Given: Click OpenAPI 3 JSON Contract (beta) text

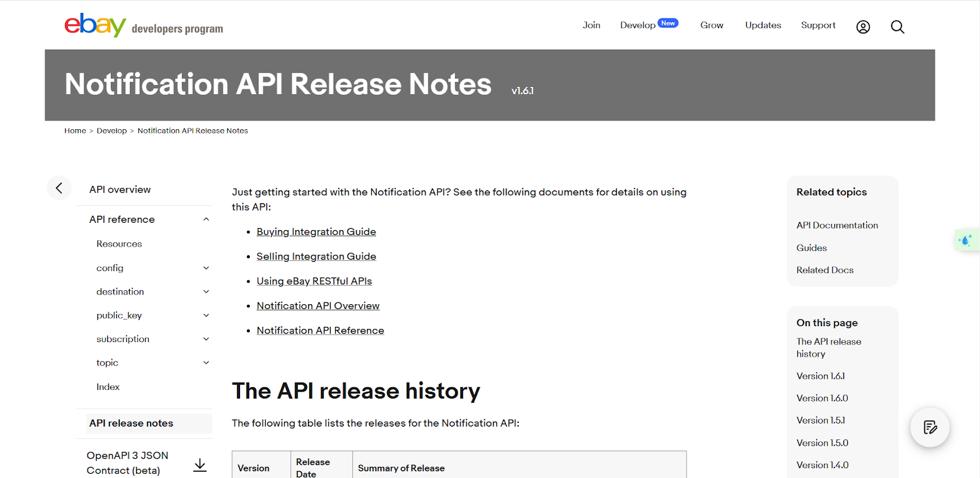Looking at the screenshot, I should click(x=127, y=463).
